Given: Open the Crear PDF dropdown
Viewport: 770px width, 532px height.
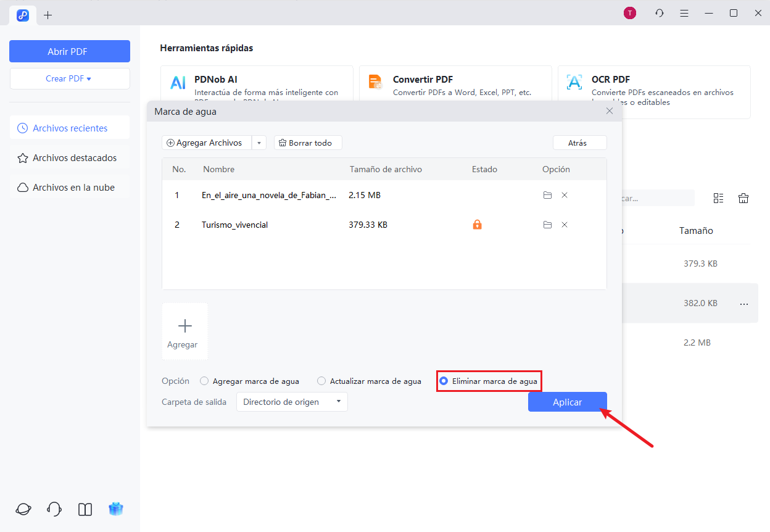Looking at the screenshot, I should [70, 78].
